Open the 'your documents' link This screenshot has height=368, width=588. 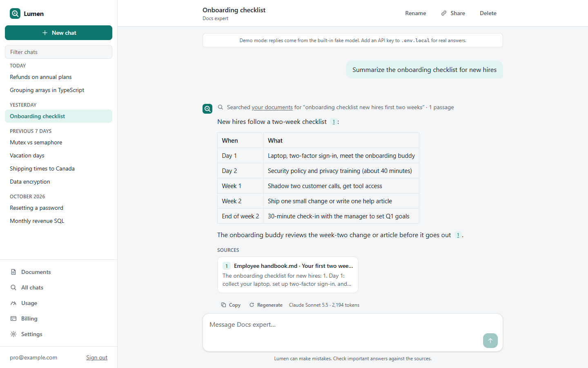tap(272, 107)
